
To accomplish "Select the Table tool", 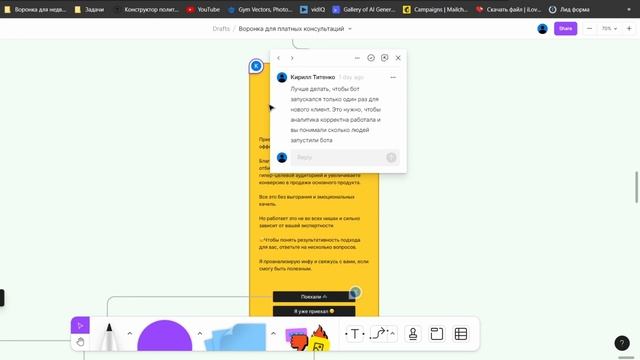I will point(461,334).
